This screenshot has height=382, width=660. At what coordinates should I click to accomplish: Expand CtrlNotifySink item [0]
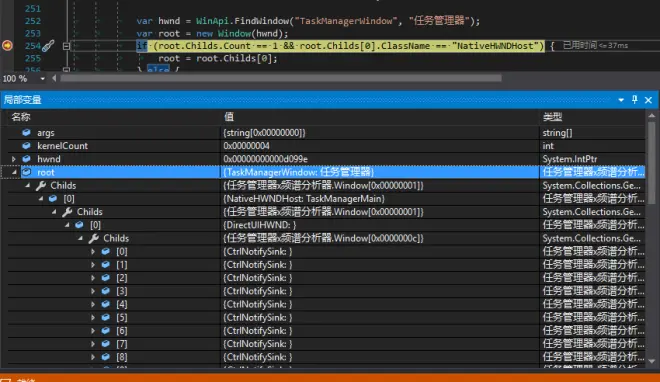[x=93, y=252]
